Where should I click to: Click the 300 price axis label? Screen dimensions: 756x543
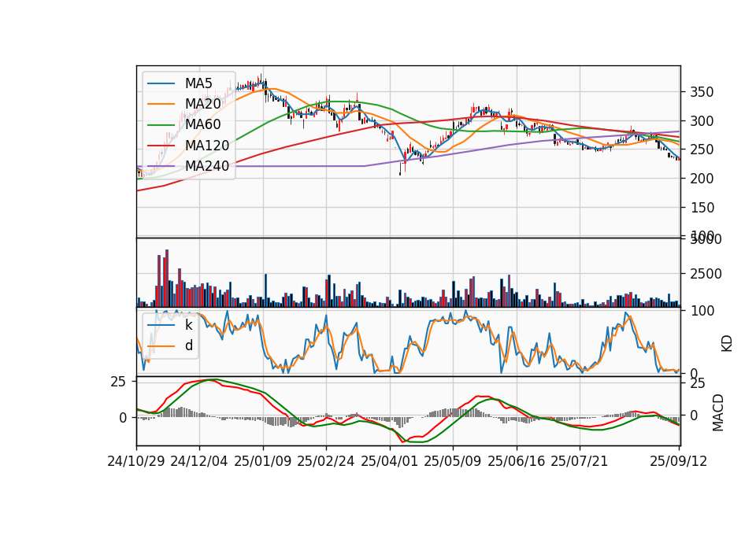pos(702,121)
